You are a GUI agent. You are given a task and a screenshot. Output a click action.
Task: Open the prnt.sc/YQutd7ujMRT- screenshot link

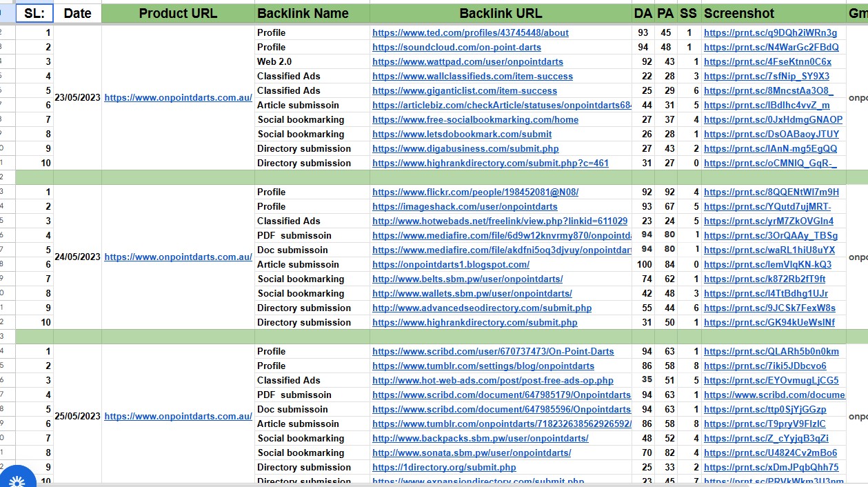click(x=767, y=206)
